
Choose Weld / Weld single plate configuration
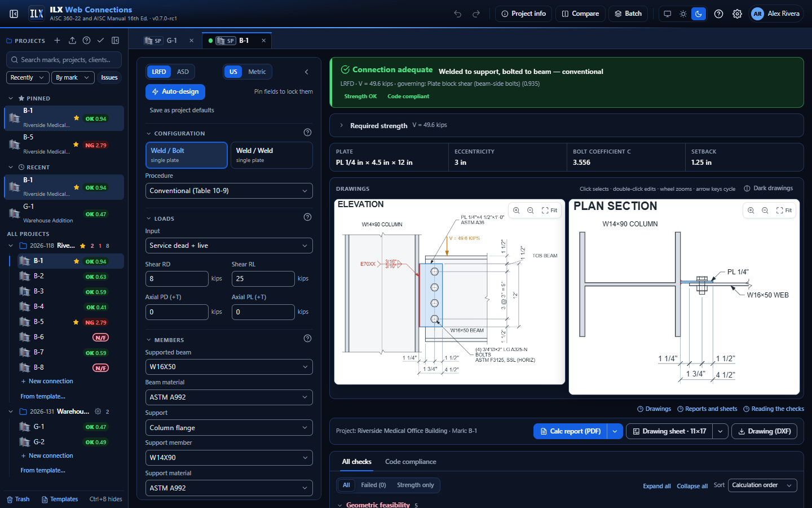[271, 155]
